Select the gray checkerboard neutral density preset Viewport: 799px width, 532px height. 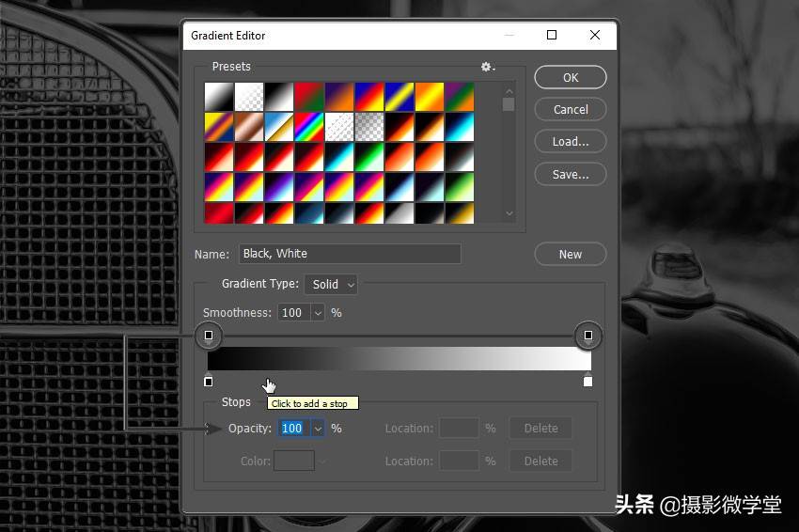(369, 127)
